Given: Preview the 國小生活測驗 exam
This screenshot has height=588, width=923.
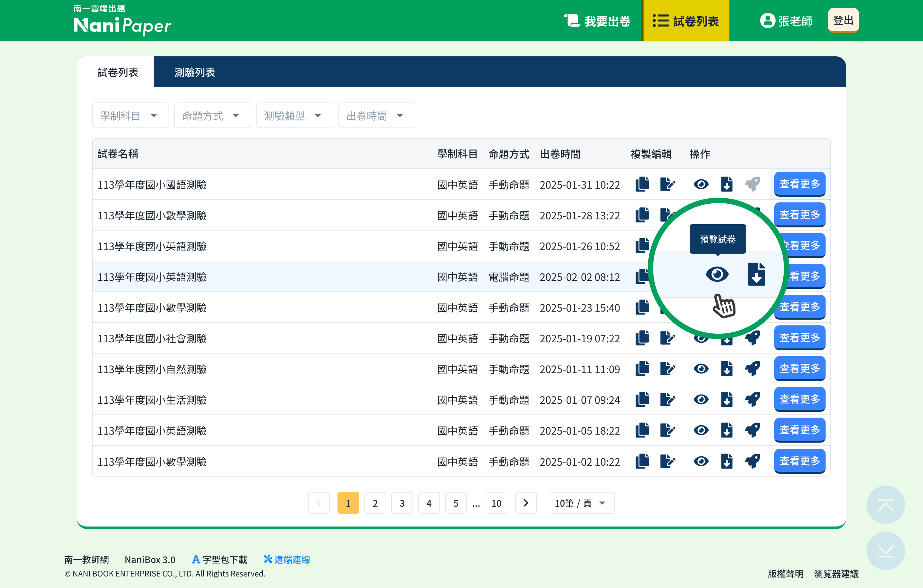Looking at the screenshot, I should [701, 399].
